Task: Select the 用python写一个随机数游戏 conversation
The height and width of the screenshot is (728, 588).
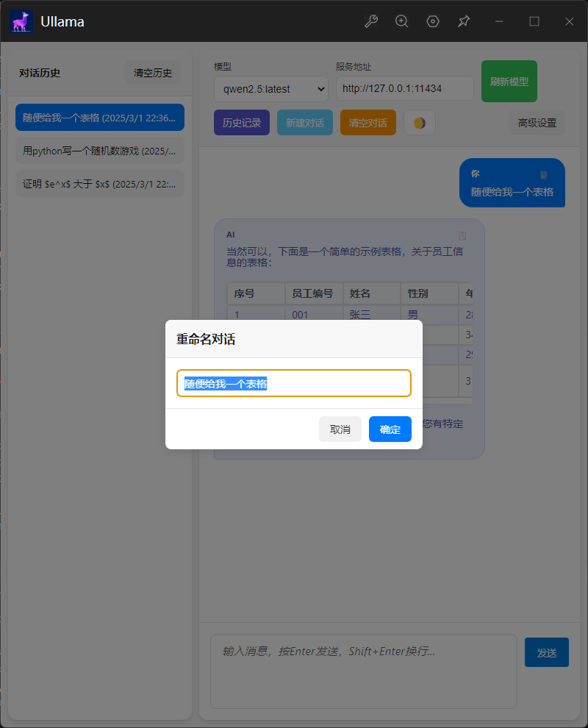Action: 99,151
